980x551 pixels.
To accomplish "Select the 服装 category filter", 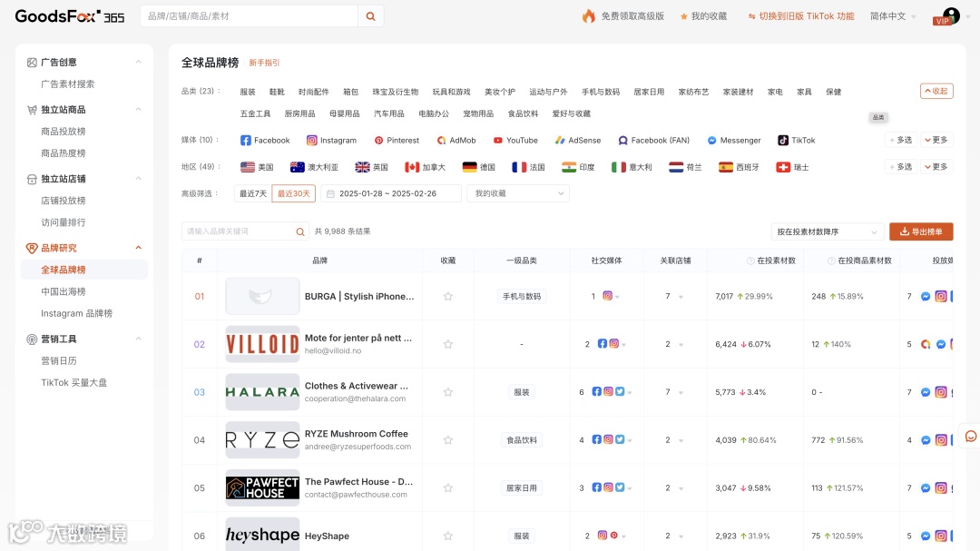I will (x=248, y=92).
